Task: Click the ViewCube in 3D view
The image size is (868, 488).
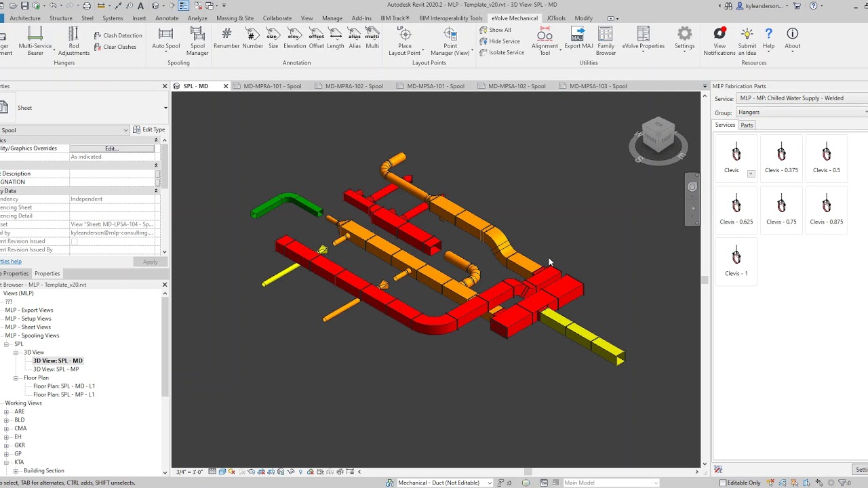Action: tap(658, 135)
